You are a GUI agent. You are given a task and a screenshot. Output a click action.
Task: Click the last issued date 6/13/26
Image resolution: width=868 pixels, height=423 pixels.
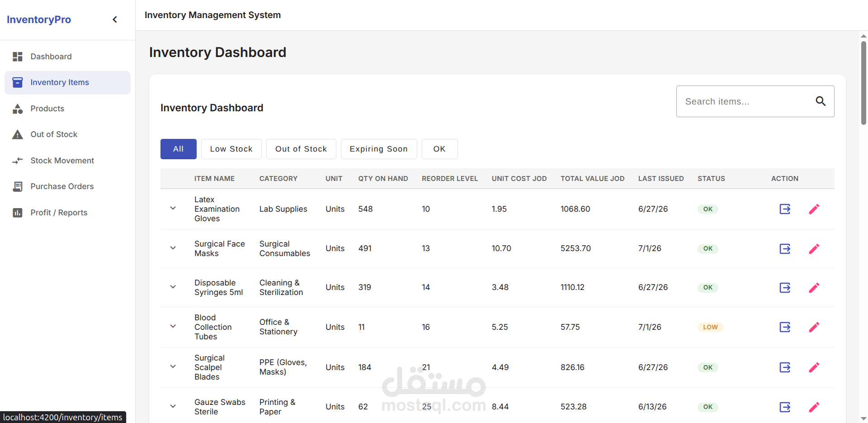[x=652, y=407]
